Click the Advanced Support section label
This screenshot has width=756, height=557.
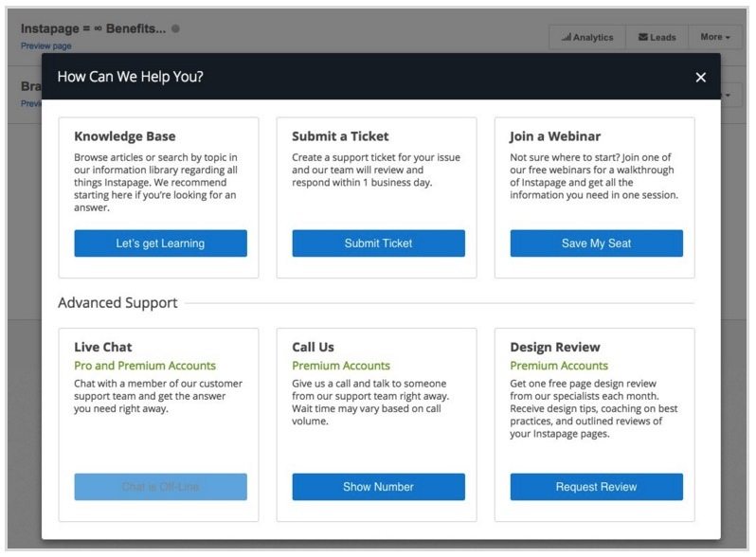click(117, 303)
